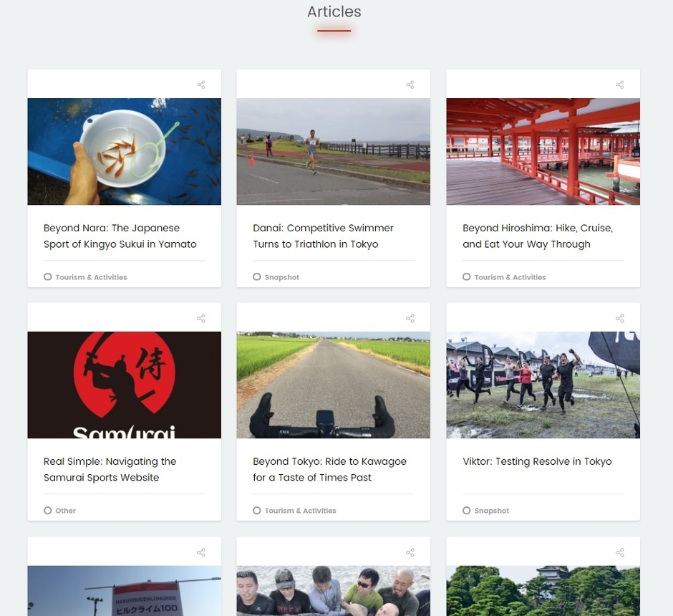
Task: Select Snapshot label on Viktor card
Action: point(491,511)
